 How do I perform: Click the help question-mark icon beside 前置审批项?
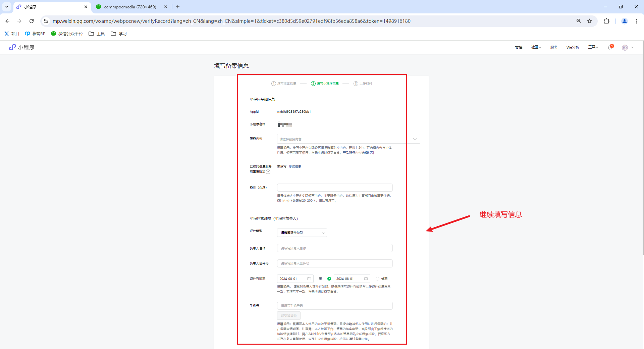[x=268, y=172]
